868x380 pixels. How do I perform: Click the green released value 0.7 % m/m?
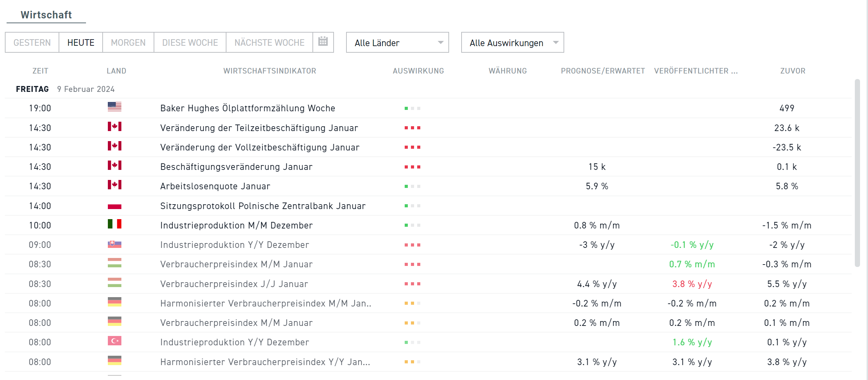691,264
